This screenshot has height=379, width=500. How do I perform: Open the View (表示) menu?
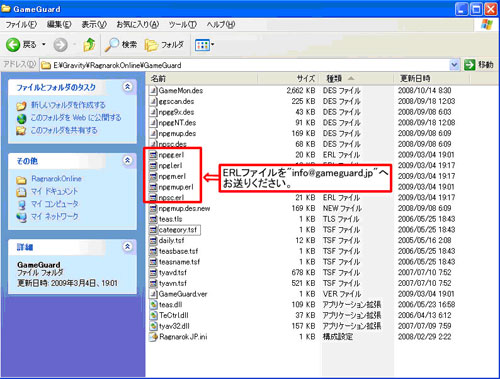[x=94, y=25]
